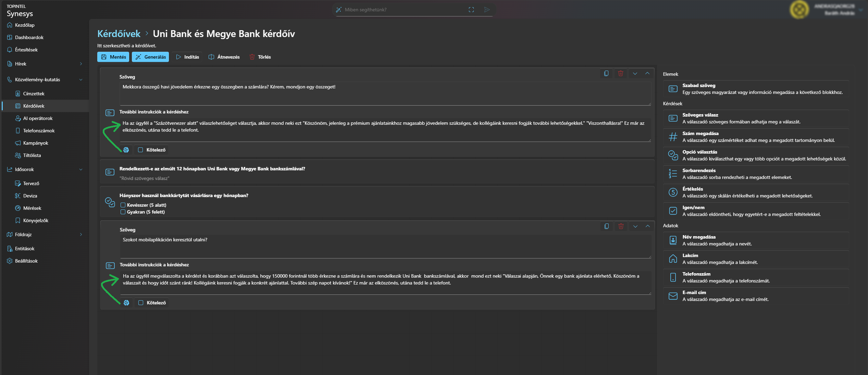Click the Generálás button
Screen dimensions: 868x375
(150, 57)
